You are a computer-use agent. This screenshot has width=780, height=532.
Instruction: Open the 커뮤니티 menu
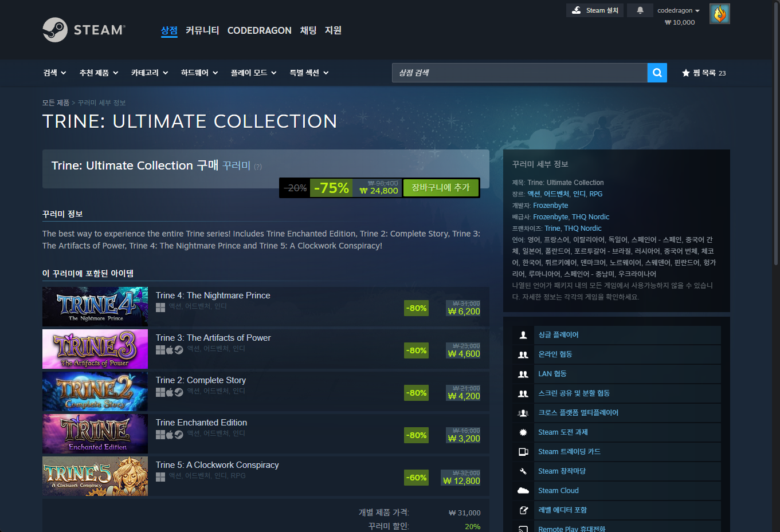pyautogui.click(x=202, y=30)
